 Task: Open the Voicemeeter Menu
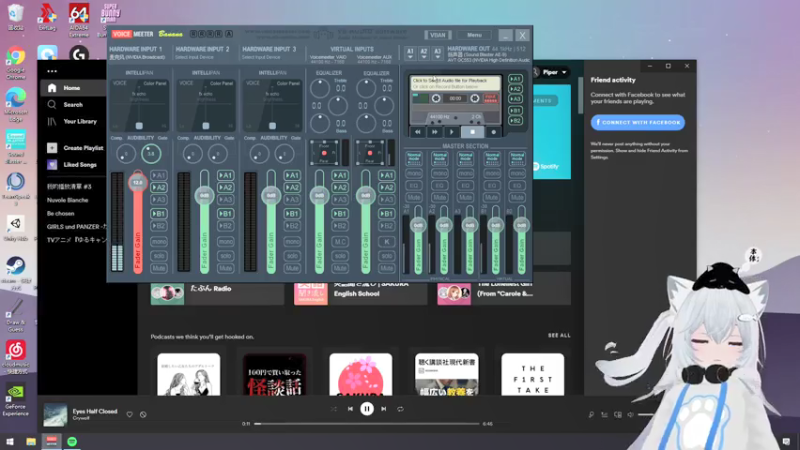(474, 35)
